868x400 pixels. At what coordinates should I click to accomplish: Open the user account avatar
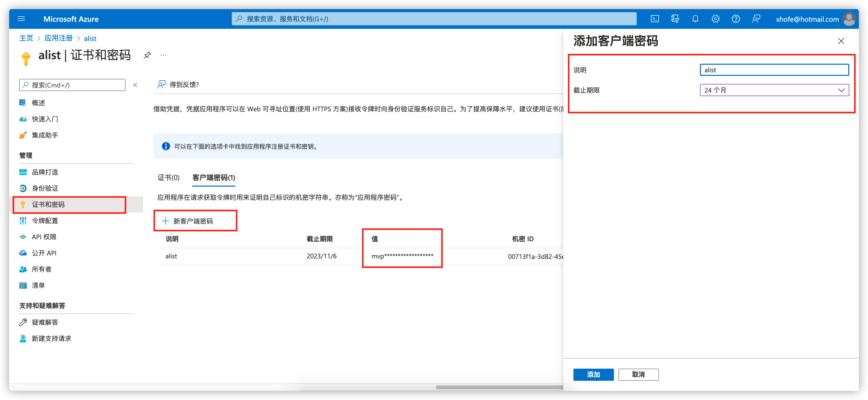pyautogui.click(x=849, y=19)
